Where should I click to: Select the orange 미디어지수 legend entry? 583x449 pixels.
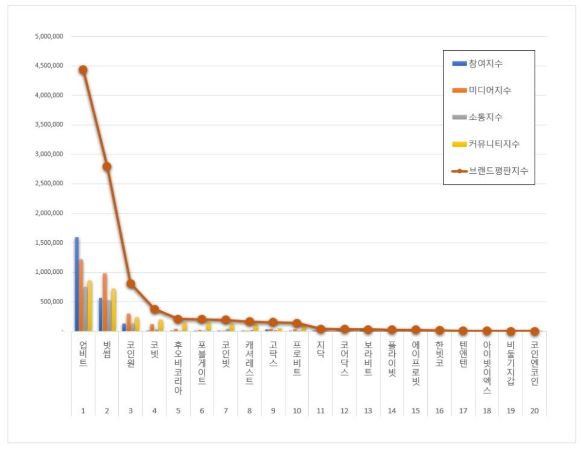(481, 90)
